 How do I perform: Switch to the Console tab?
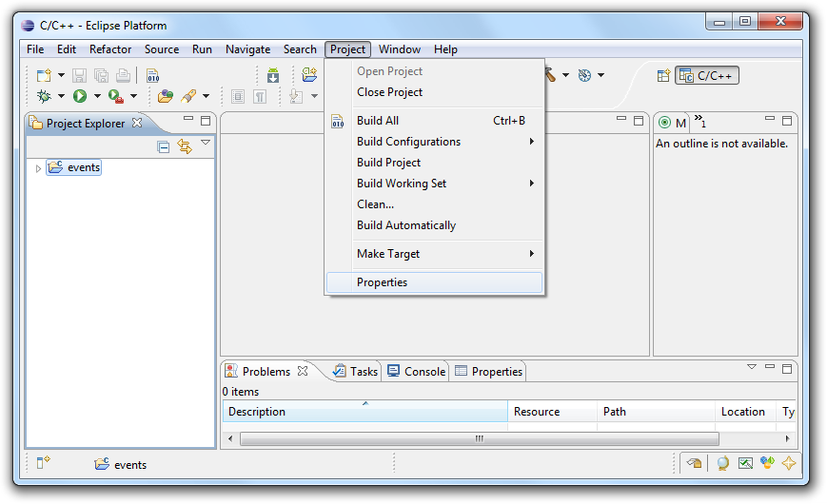coord(417,372)
